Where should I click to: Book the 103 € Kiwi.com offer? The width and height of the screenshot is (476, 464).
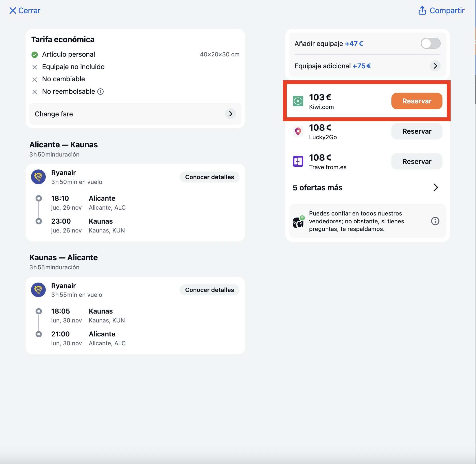(x=417, y=101)
